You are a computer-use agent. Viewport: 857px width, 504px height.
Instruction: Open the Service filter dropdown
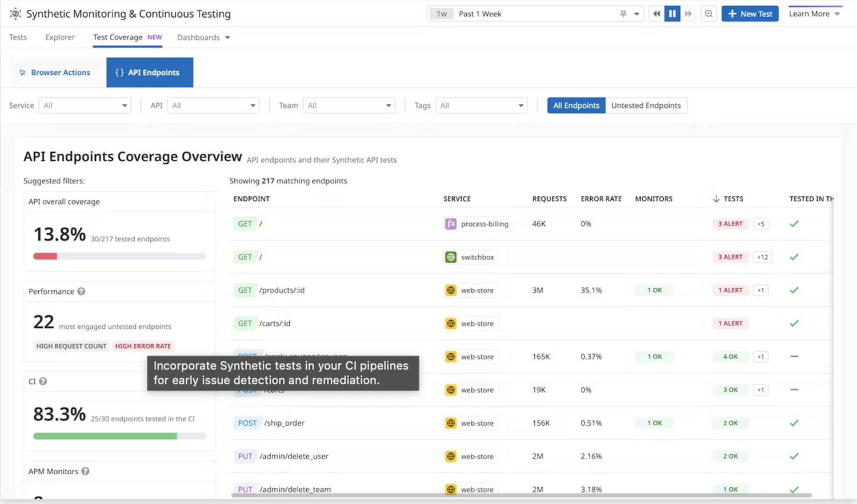click(85, 105)
